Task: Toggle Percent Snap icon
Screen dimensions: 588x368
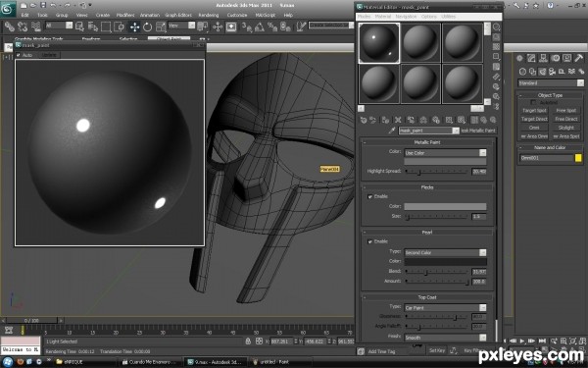Action: [272, 26]
